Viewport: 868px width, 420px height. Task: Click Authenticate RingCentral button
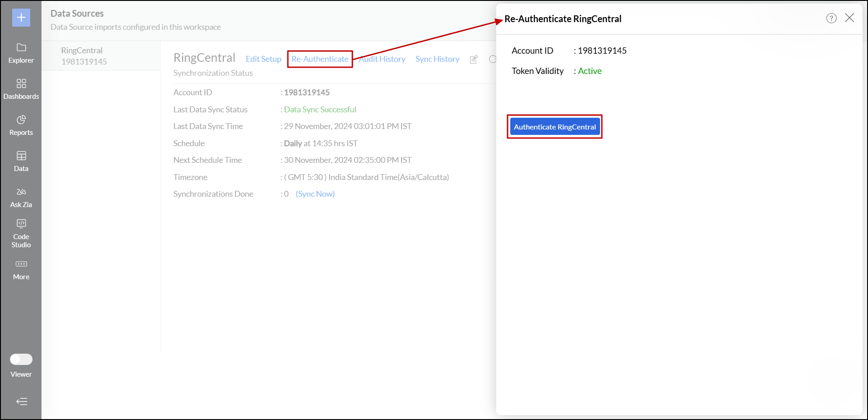[x=554, y=127]
